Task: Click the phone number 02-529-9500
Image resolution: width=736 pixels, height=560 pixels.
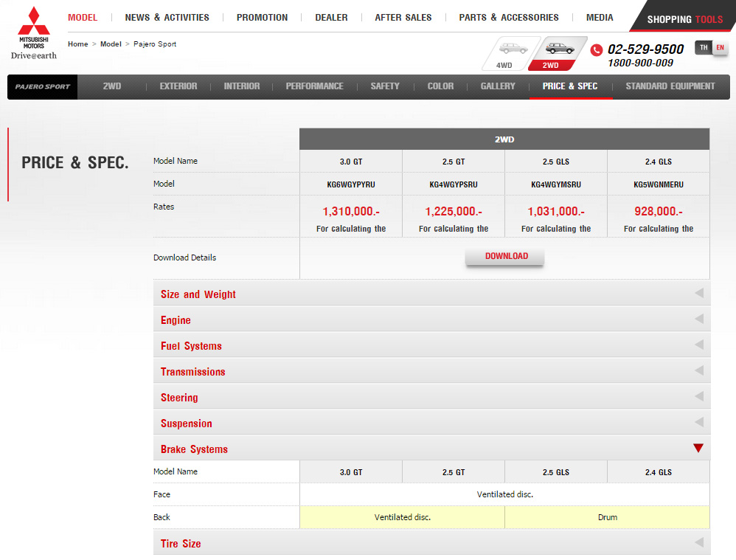Action: [645, 49]
